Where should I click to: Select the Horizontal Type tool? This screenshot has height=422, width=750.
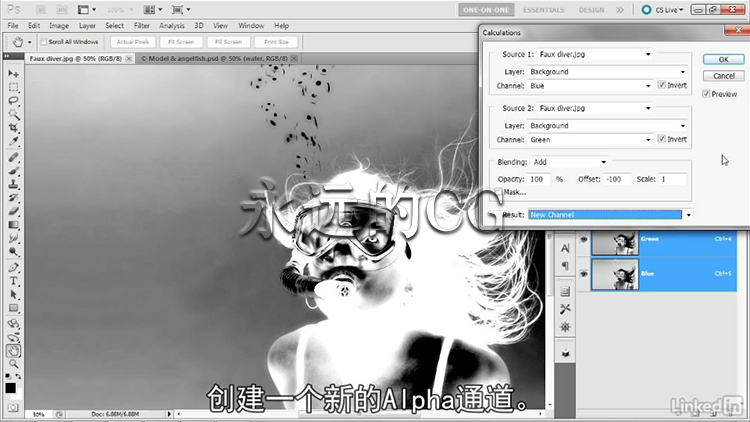point(13,281)
